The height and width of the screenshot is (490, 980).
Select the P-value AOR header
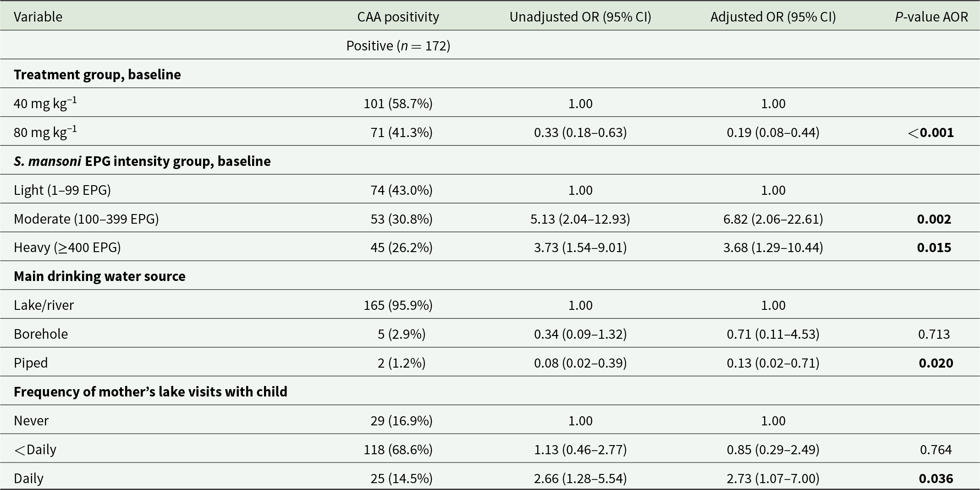[x=931, y=17]
